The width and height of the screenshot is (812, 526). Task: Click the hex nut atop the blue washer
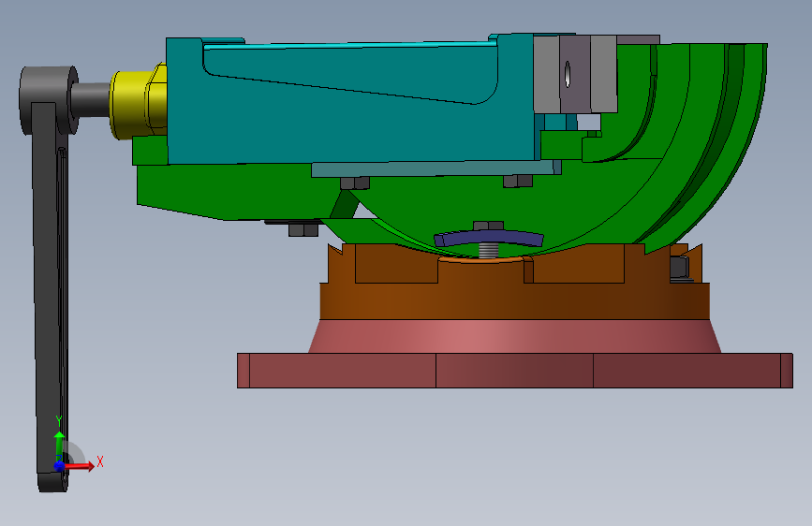click(x=488, y=226)
